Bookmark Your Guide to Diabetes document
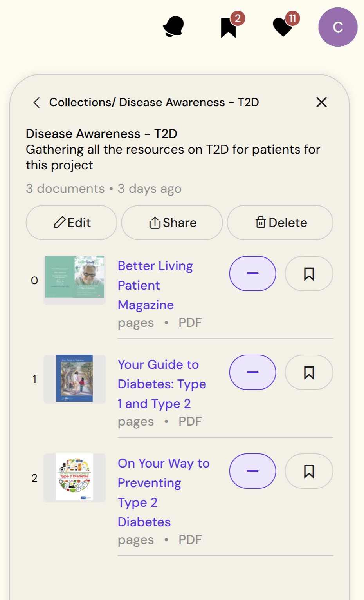This screenshot has width=364, height=600. [309, 372]
